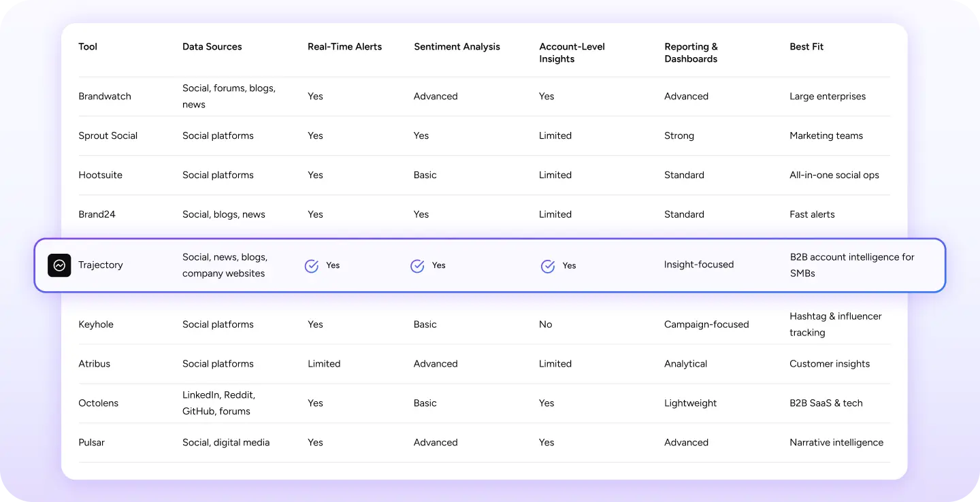Click the "Octolens" tool name

[x=99, y=403]
